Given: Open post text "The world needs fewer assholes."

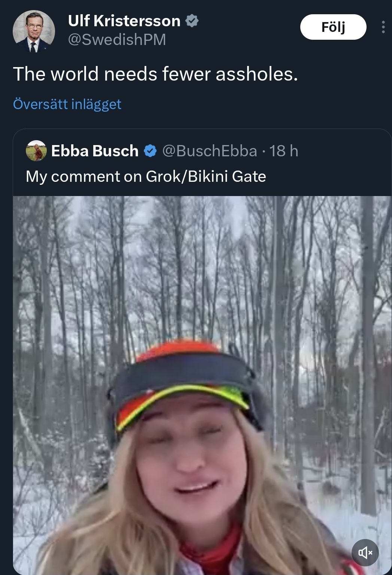Looking at the screenshot, I should pyautogui.click(x=155, y=74).
